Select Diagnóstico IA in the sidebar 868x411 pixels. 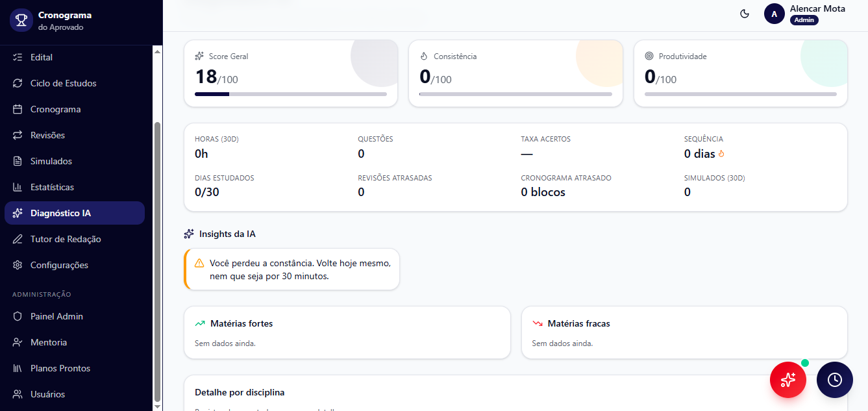pos(75,213)
